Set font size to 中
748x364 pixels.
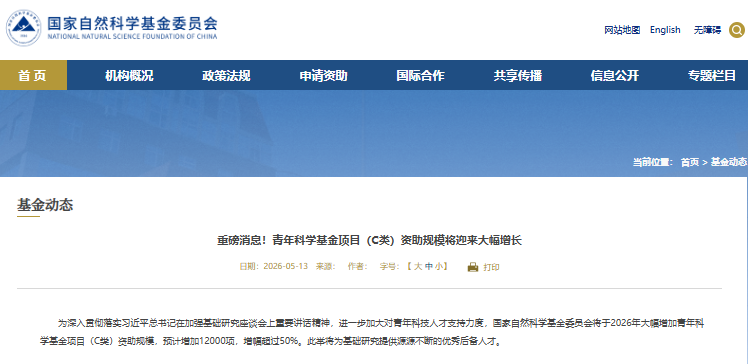coord(428,266)
